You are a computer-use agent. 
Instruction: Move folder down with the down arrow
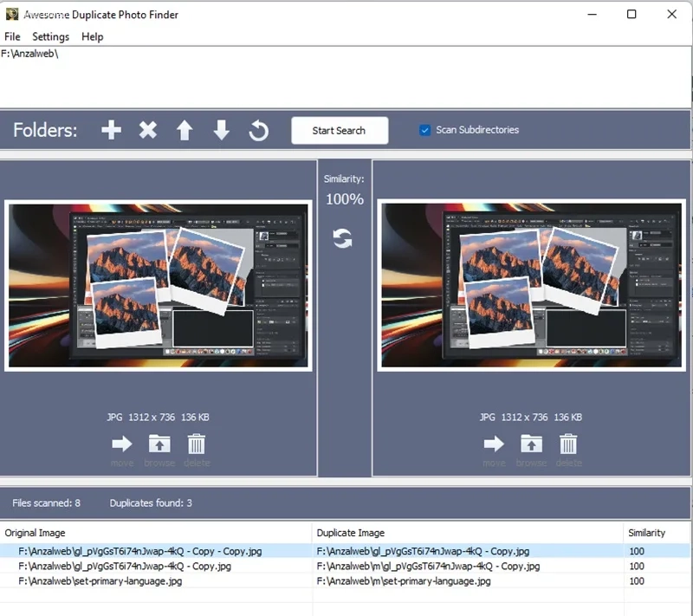point(222,130)
